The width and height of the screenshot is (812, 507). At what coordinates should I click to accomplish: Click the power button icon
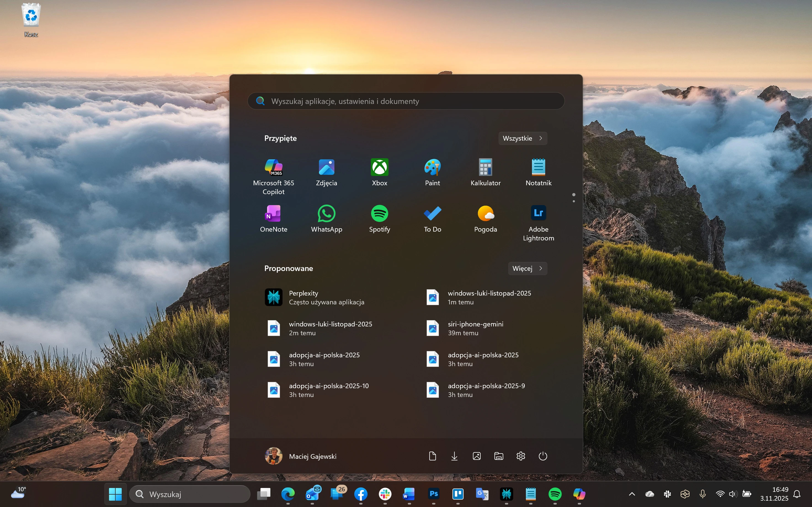542,456
